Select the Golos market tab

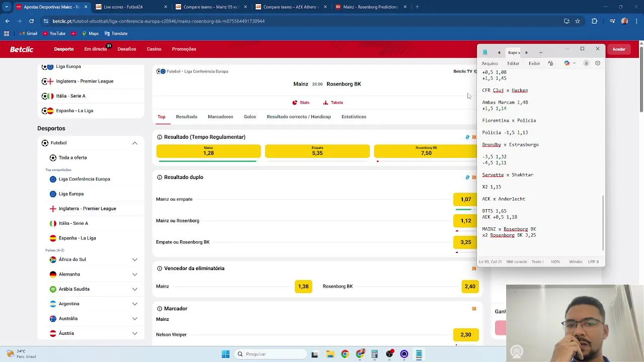250,117
